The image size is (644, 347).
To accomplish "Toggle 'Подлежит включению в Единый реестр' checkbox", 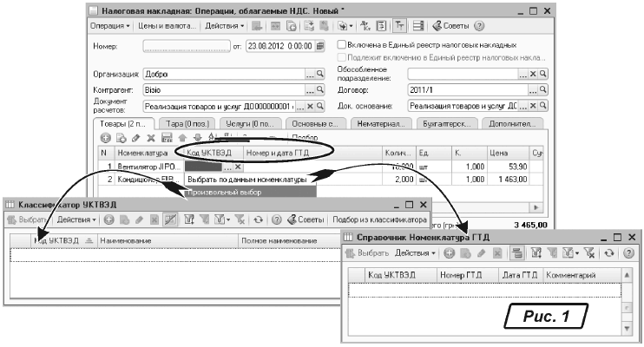I will 342,56.
